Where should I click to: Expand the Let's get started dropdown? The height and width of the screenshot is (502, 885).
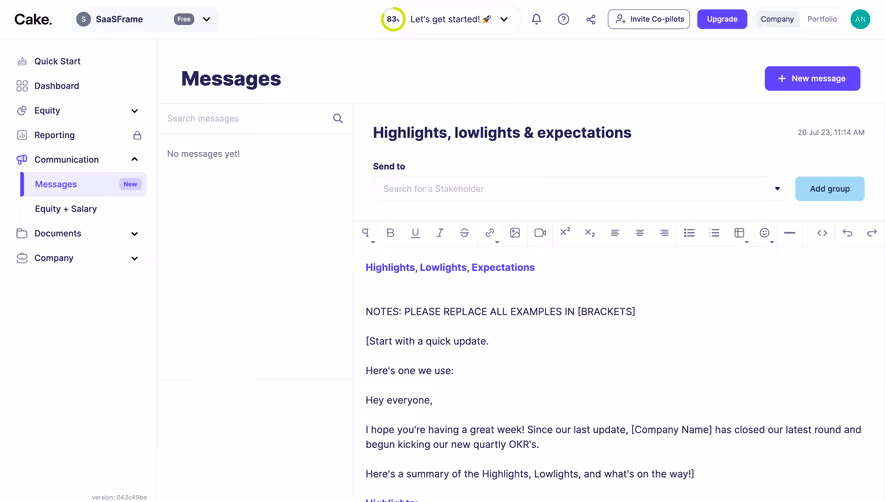(504, 19)
